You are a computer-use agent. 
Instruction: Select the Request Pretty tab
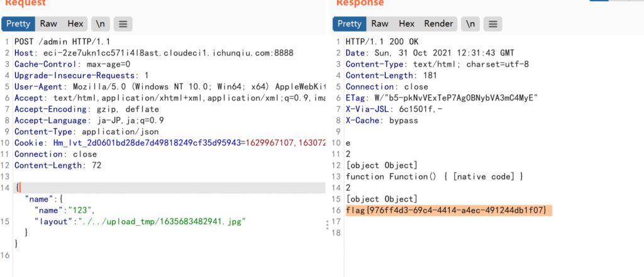point(18,24)
